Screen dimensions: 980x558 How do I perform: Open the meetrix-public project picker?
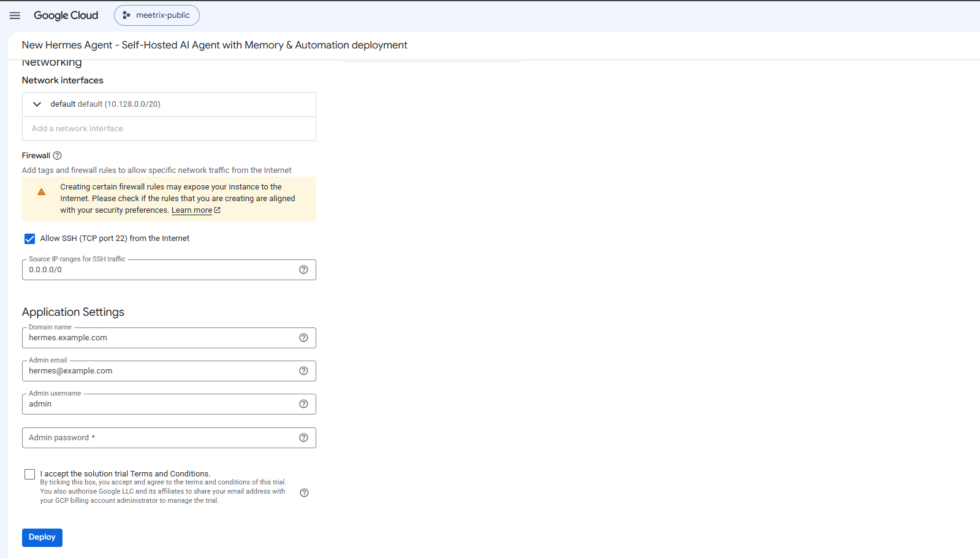point(156,15)
